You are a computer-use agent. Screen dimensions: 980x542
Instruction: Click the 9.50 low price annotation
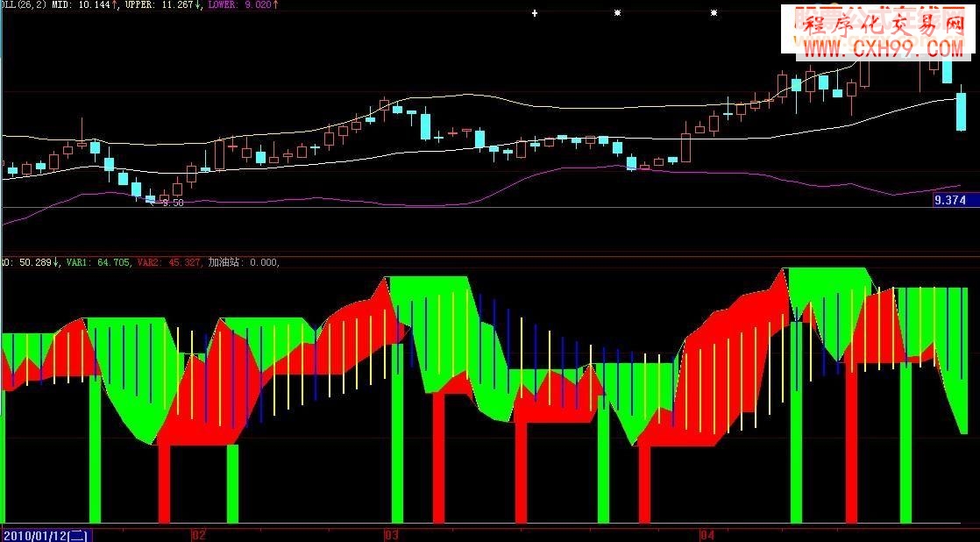(x=173, y=203)
